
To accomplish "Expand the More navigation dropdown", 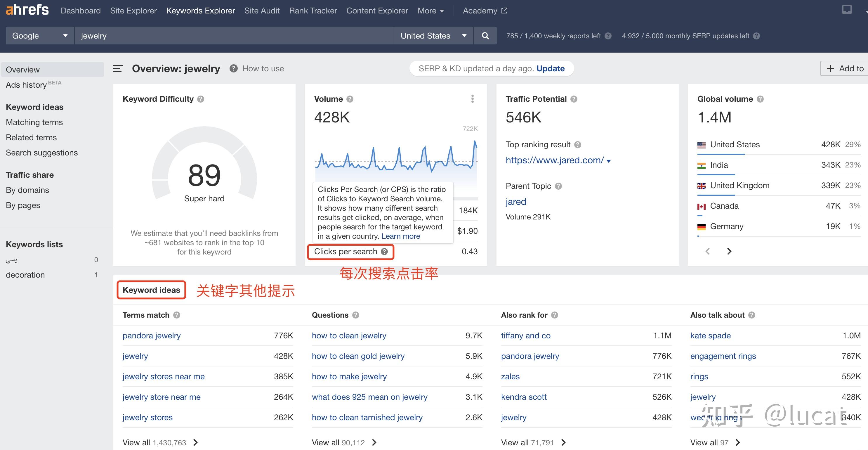I will [x=430, y=11].
